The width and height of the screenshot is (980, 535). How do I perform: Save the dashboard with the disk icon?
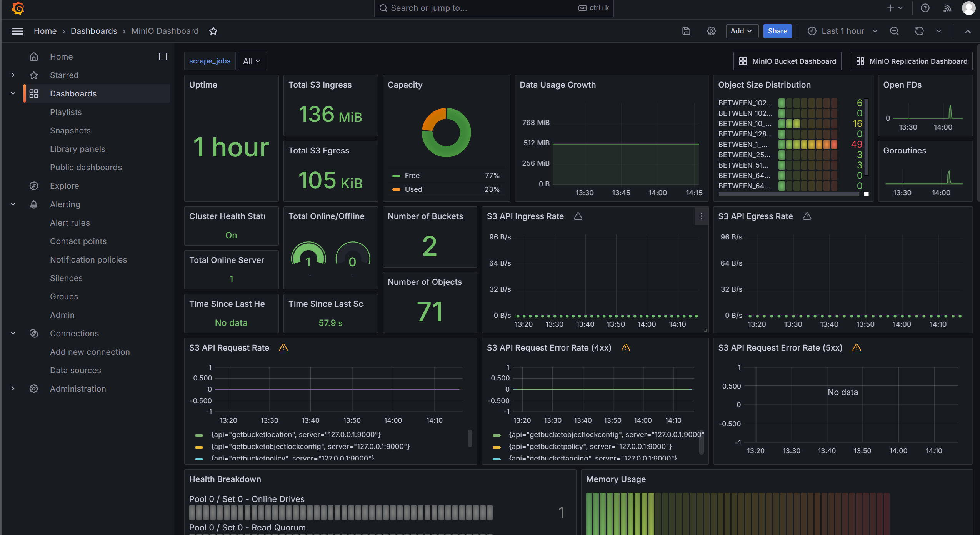point(687,31)
